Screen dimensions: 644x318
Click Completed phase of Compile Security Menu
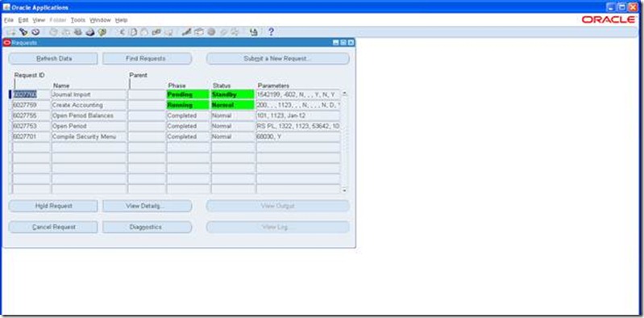[188, 136]
